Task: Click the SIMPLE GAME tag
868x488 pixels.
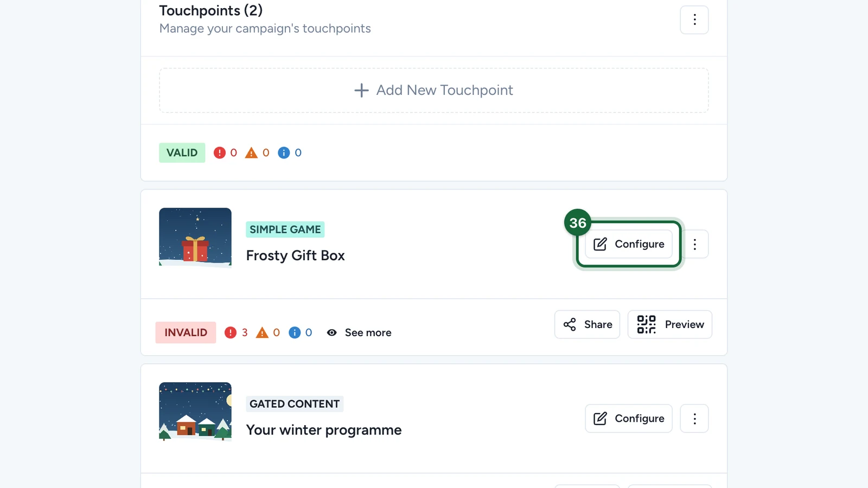Action: point(285,229)
